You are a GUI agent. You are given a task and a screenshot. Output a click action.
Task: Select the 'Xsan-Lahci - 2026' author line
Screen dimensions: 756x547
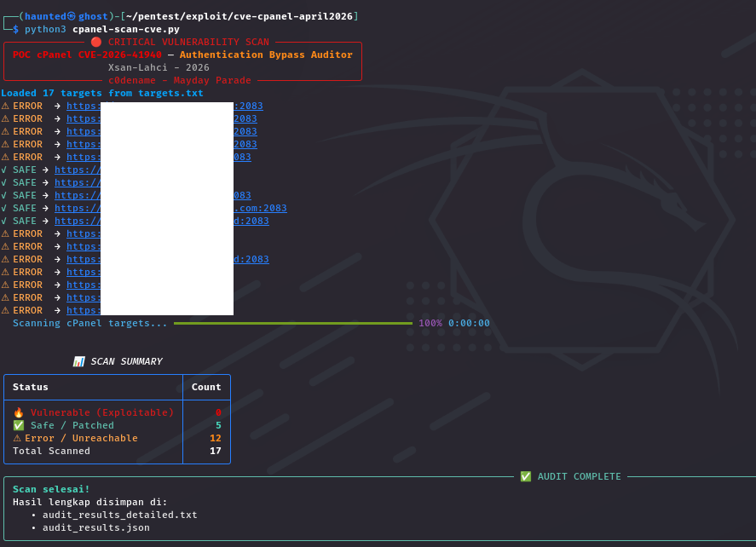(x=159, y=67)
